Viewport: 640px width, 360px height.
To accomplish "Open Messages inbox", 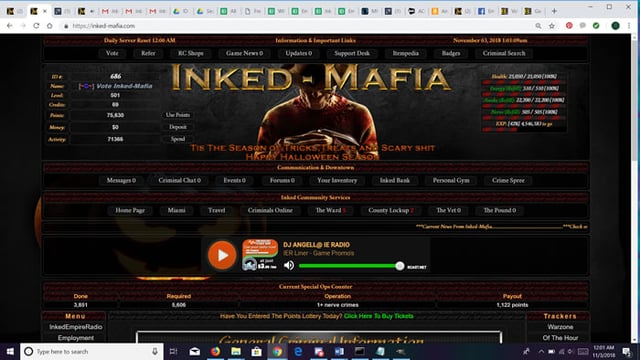I will click(x=121, y=180).
